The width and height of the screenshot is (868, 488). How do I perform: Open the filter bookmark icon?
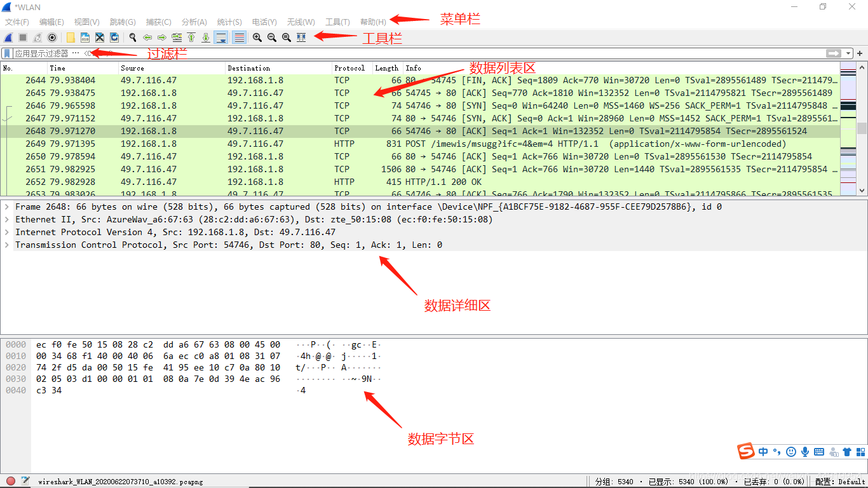click(x=7, y=53)
